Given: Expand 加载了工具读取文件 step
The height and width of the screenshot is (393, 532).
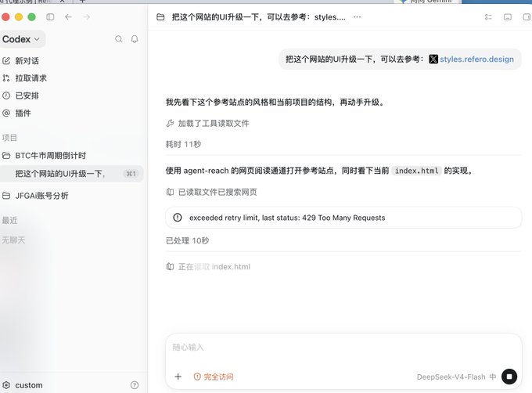Looking at the screenshot, I should [x=207, y=123].
